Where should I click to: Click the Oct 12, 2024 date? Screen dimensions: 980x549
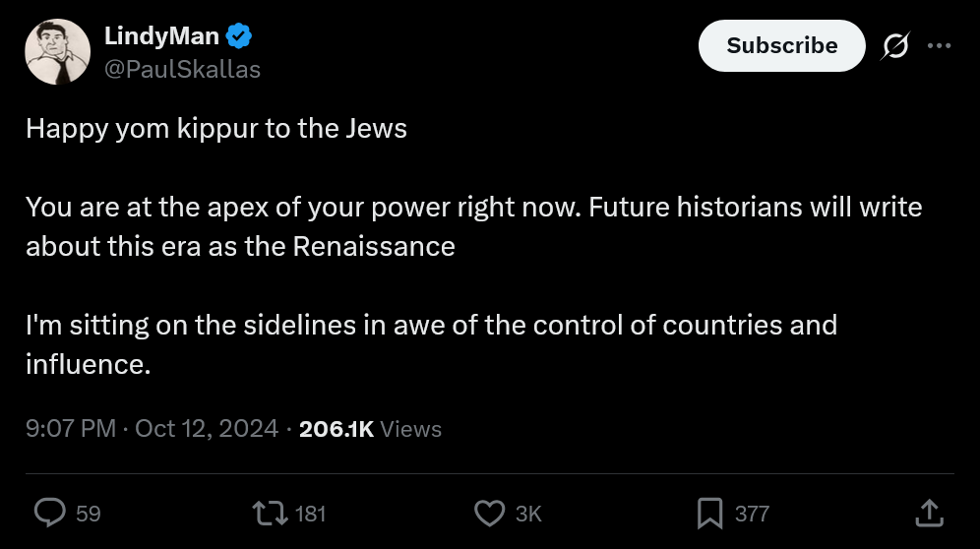(x=207, y=429)
